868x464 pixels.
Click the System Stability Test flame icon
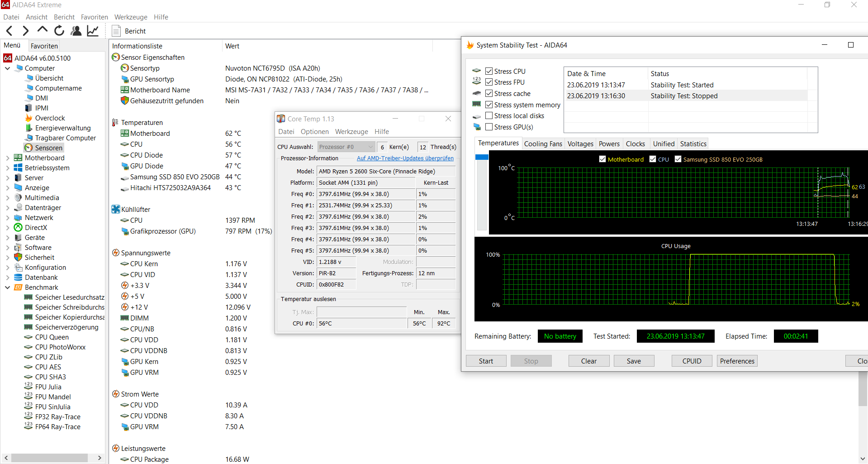pyautogui.click(x=470, y=45)
